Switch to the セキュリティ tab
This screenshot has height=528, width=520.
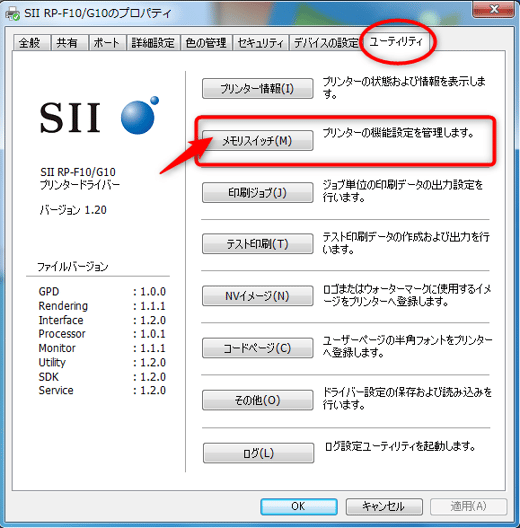(261, 43)
